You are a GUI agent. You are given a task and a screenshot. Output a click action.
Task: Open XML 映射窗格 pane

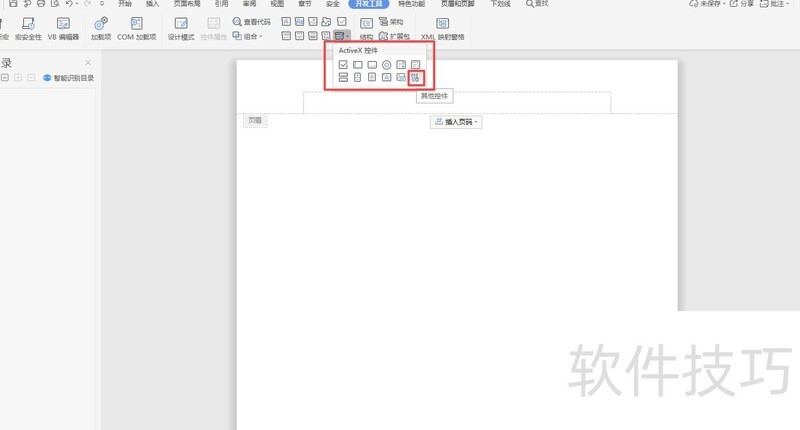[x=442, y=29]
